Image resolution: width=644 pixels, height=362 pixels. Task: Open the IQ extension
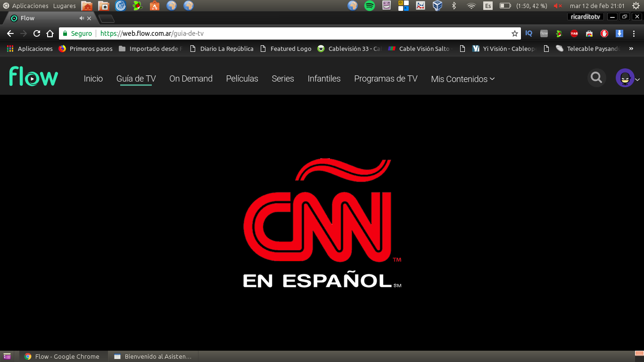click(x=529, y=33)
